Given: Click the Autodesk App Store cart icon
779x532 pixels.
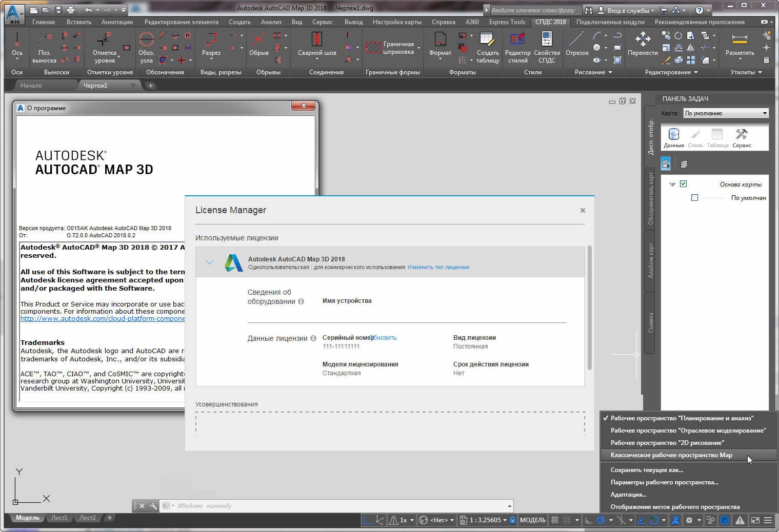Looking at the screenshot, I should [x=664, y=10].
